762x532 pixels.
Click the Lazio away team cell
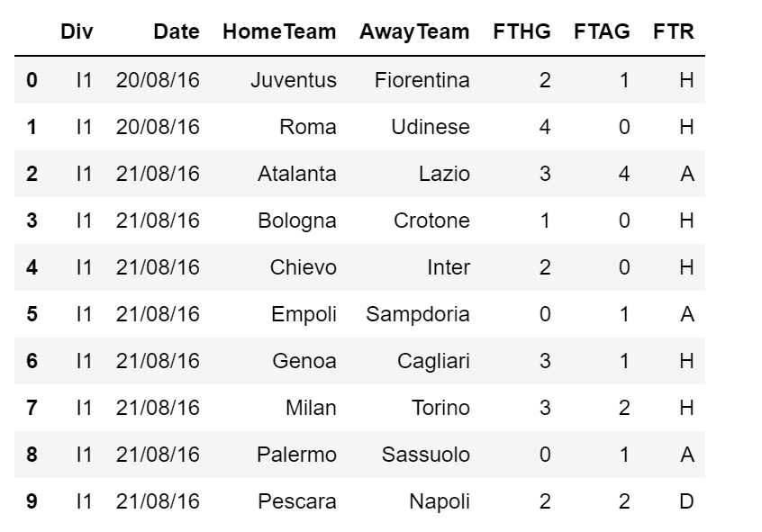pos(444,174)
